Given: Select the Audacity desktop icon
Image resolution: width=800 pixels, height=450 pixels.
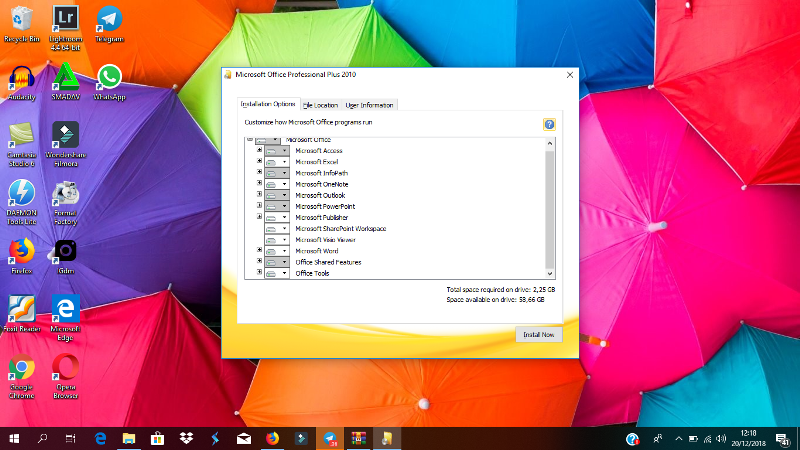Looking at the screenshot, I should click(21, 83).
